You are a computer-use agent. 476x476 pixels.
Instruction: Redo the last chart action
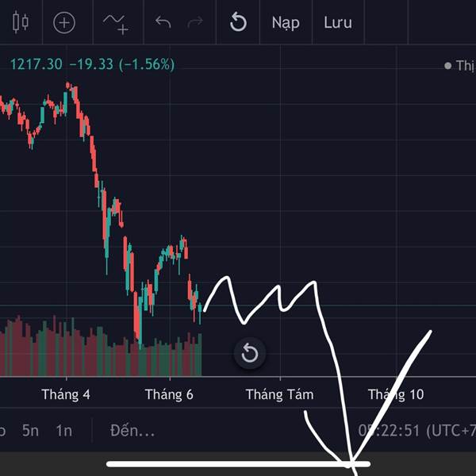pos(195,22)
